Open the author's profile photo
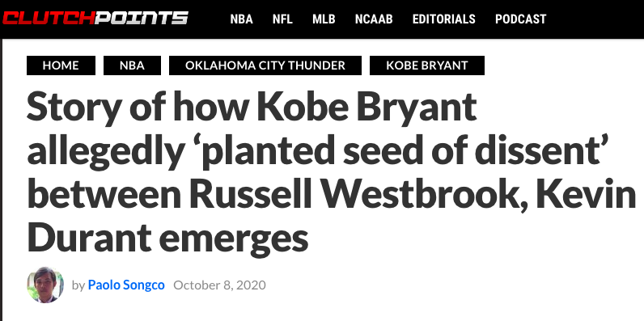 [x=45, y=285]
